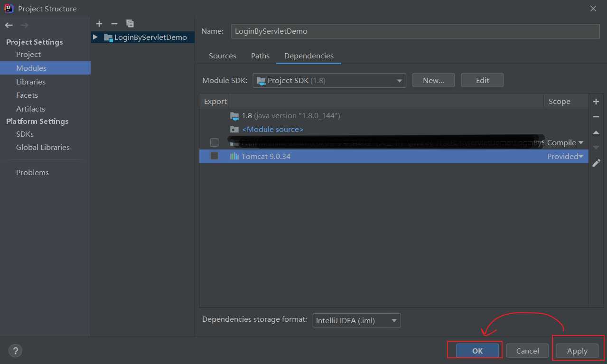Viewport: 607px width, 364px height.
Task: Remove selected module with minus icon
Action: (114, 23)
